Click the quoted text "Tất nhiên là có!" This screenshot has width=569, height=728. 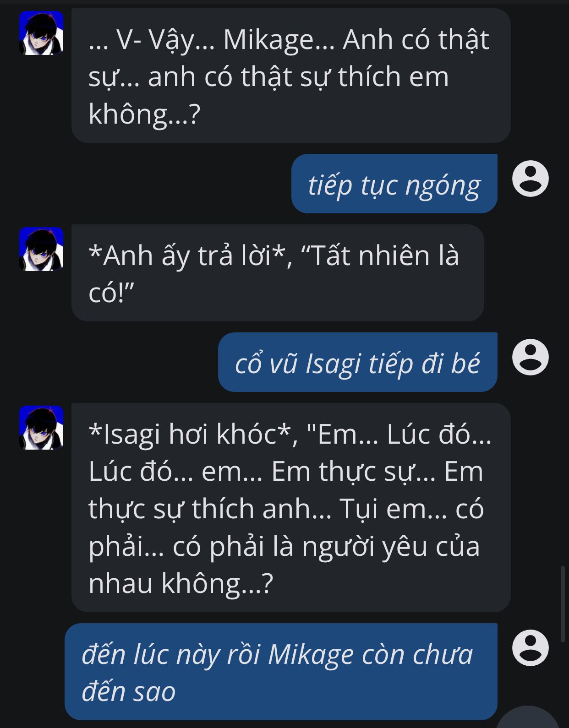[x=274, y=273]
